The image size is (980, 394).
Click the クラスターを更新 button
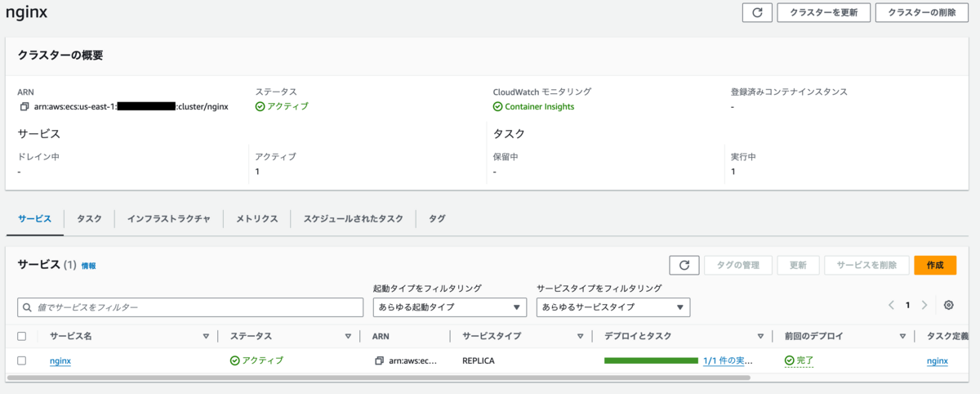click(x=823, y=12)
